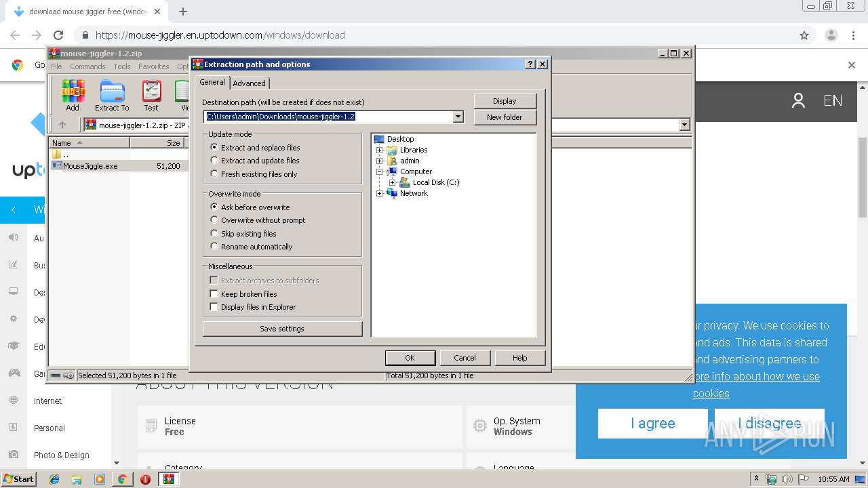Select Ask before overwrite option

[x=214, y=207]
